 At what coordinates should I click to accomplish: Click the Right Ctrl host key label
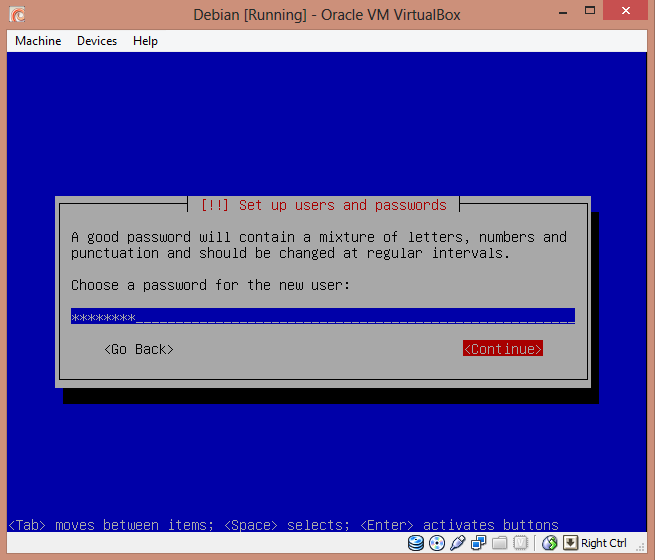click(x=604, y=543)
